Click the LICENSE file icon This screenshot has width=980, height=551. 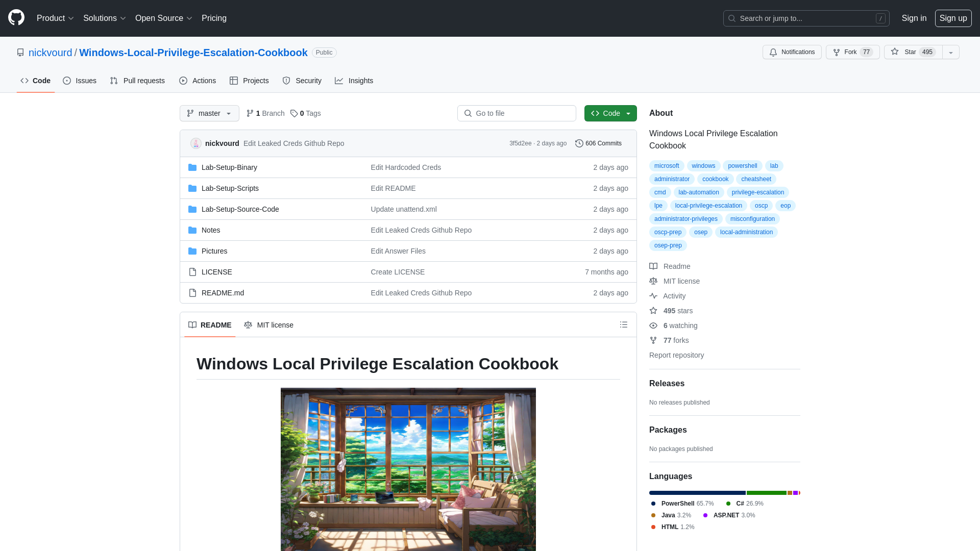click(x=192, y=272)
